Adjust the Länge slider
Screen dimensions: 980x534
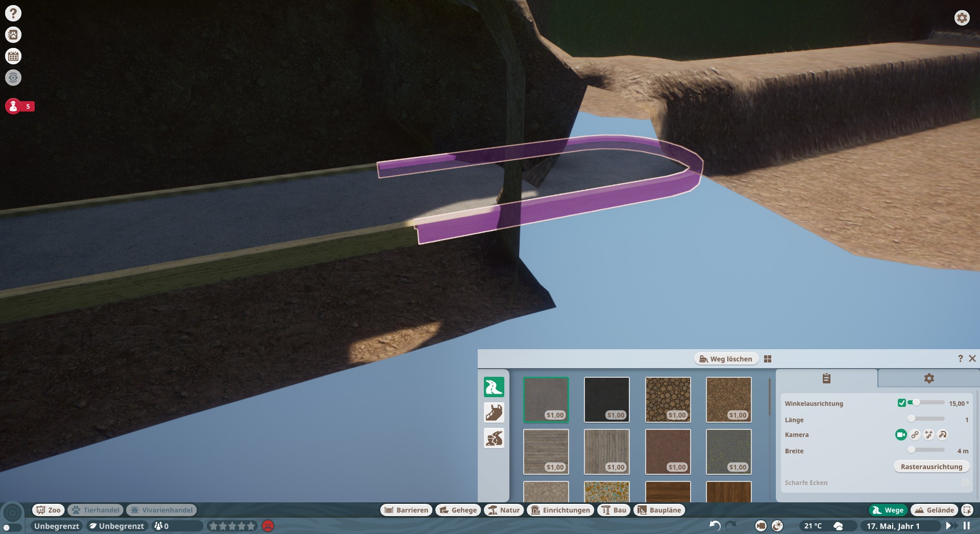tap(926, 419)
